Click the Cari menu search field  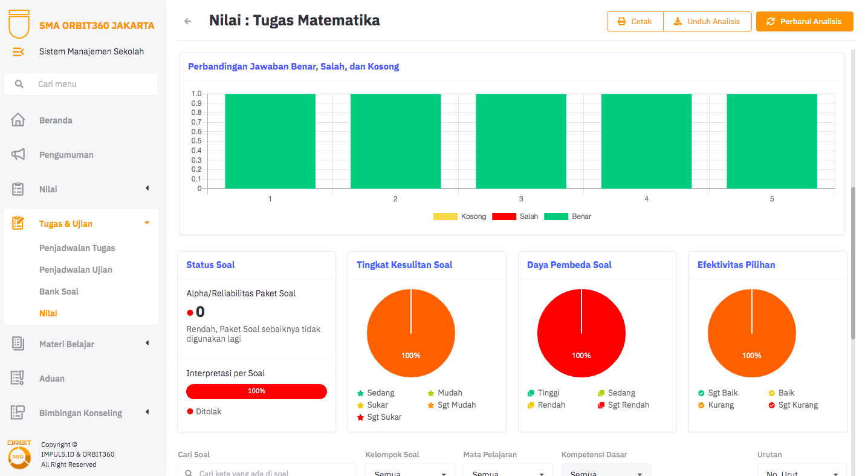tap(81, 84)
